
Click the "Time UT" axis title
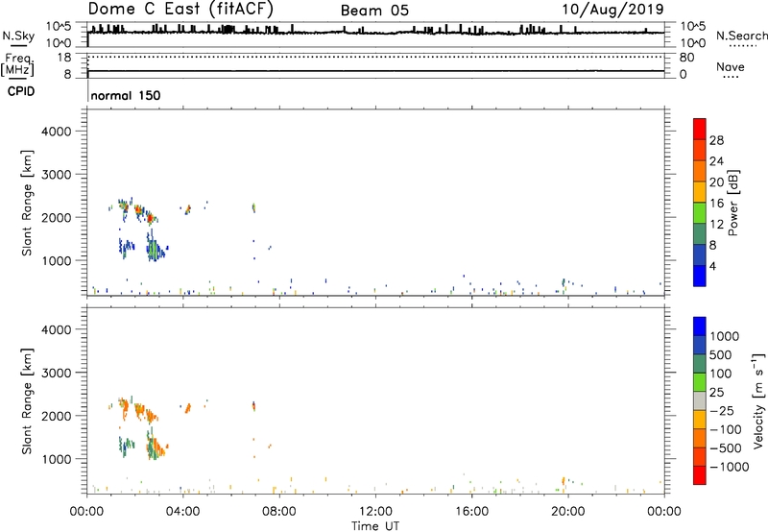coord(375,526)
